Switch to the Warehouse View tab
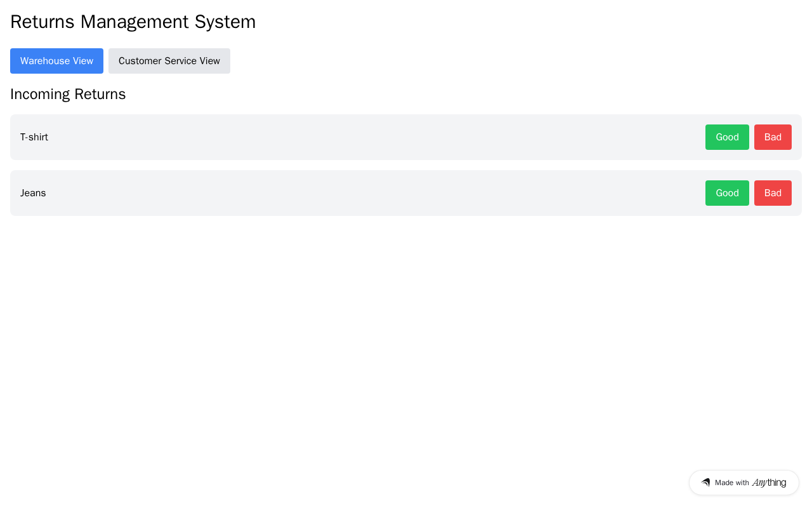This screenshot has width=812, height=508. (x=56, y=61)
